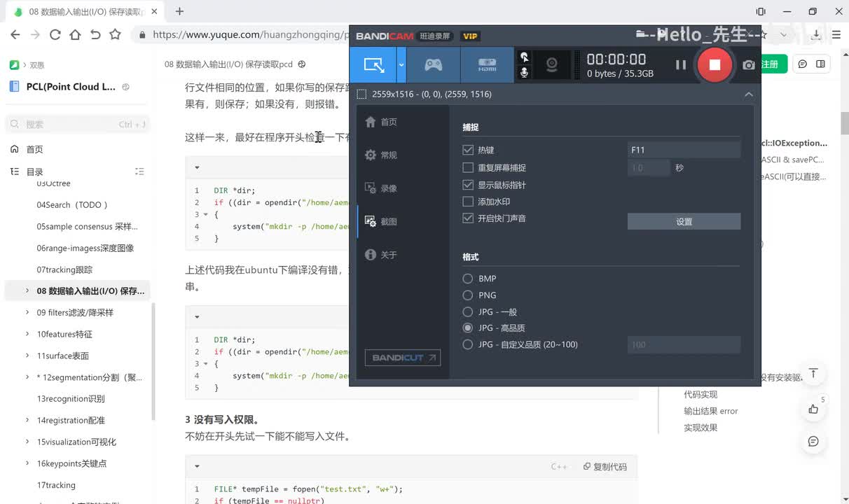849x504 pixels.
Task: Click the back-to-top arrow button
Action: click(813, 373)
